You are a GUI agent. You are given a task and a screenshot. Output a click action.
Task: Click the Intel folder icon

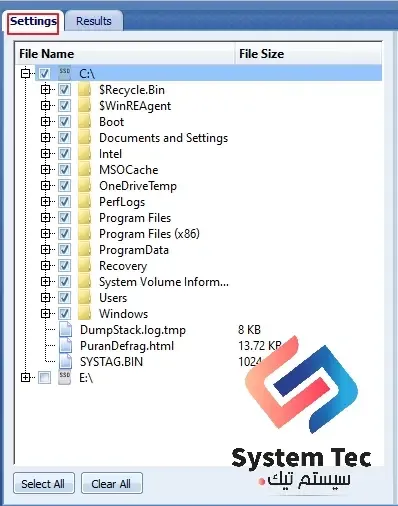click(x=85, y=154)
